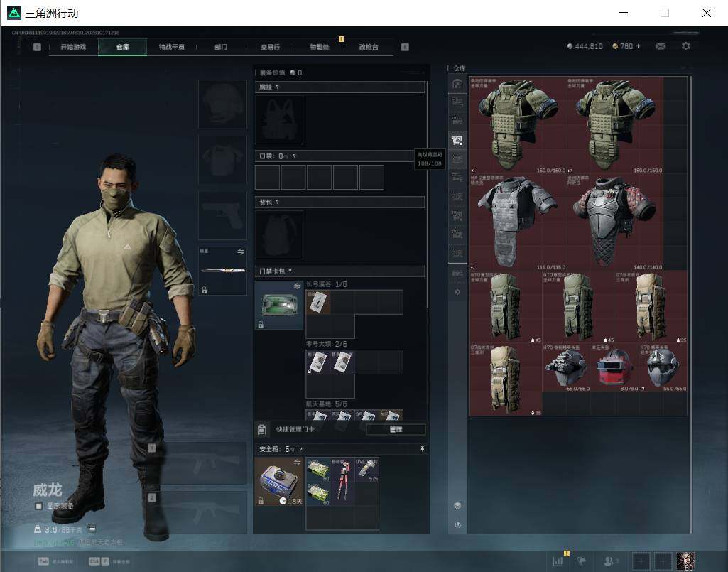The image size is (728, 572).
Task: Click the quick keycard management icon
Action: 261,429
